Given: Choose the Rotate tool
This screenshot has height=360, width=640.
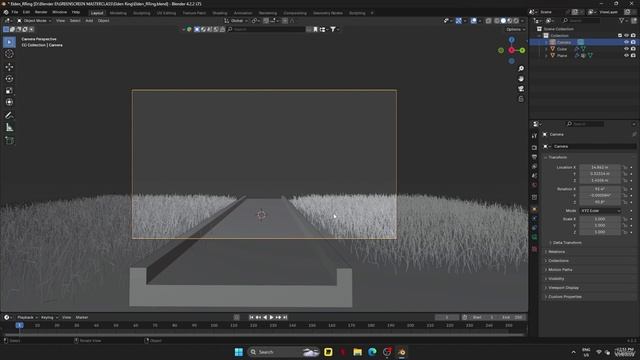Looking at the screenshot, I should pyautogui.click(x=9, y=78).
